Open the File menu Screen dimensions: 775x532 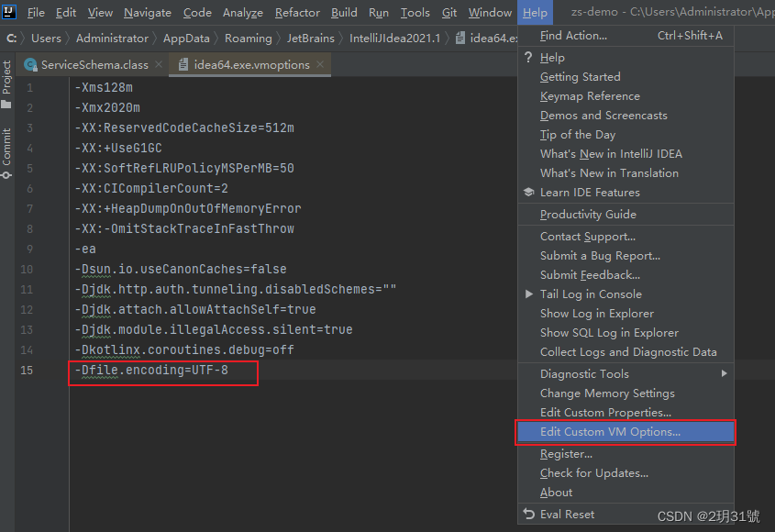click(x=36, y=12)
